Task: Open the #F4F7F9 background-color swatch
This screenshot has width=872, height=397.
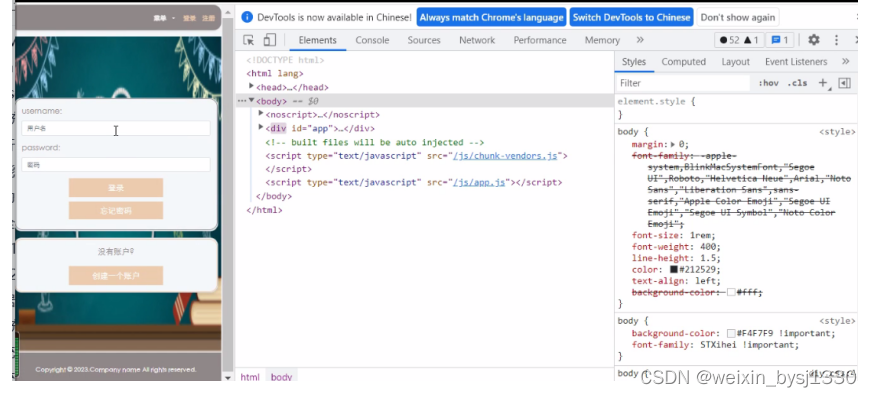Action: pos(731,333)
